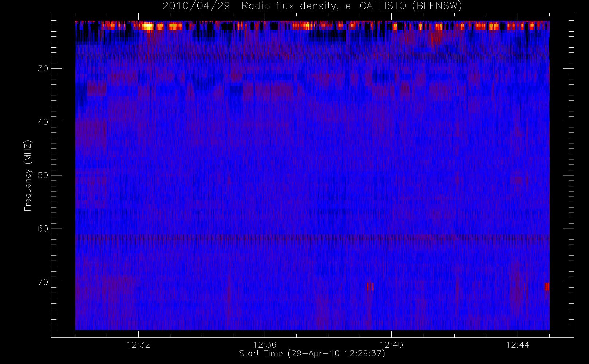Click the 12:40 time tick label
Viewport: 589px width, 364px height.
[x=391, y=345]
